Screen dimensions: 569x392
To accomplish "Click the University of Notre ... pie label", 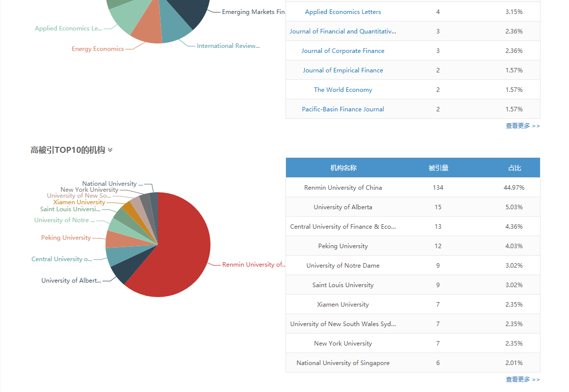I will 64,220.
